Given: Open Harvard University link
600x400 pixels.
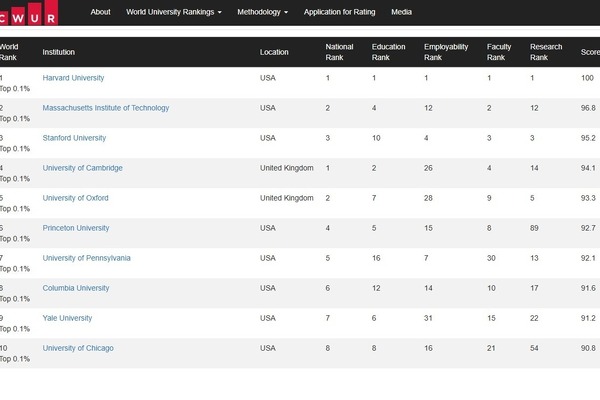Looking at the screenshot, I should [x=73, y=78].
